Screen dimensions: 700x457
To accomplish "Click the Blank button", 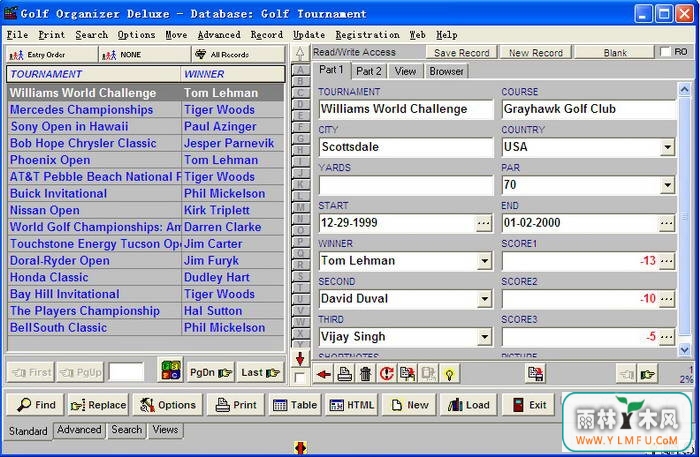I will click(x=615, y=53).
